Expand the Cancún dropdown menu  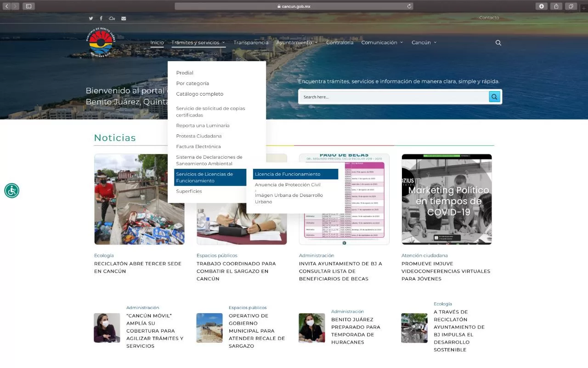tap(424, 42)
